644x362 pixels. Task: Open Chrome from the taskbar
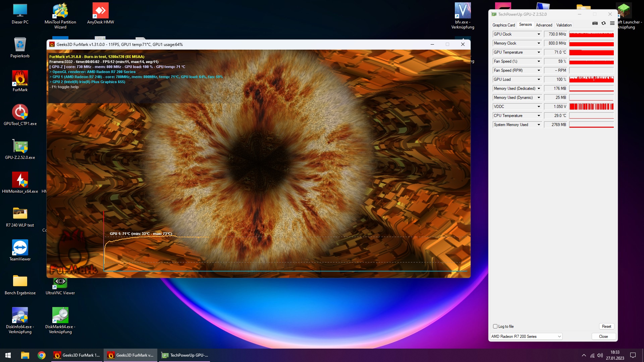pos(42,355)
